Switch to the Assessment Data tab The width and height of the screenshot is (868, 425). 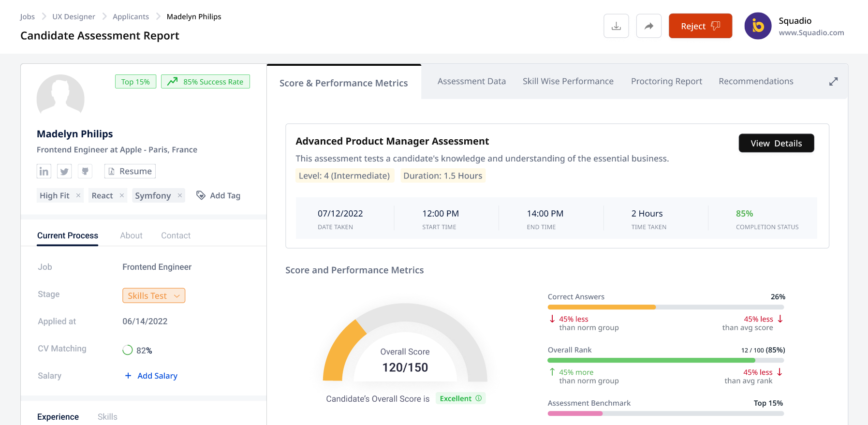pos(471,81)
